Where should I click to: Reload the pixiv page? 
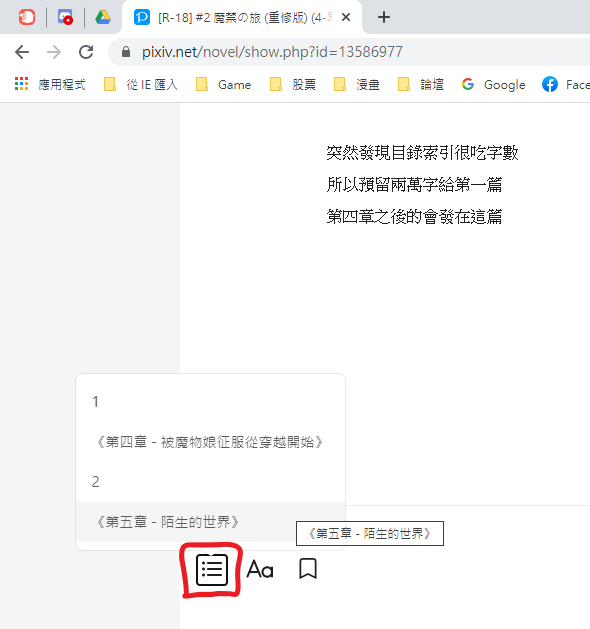click(x=86, y=52)
